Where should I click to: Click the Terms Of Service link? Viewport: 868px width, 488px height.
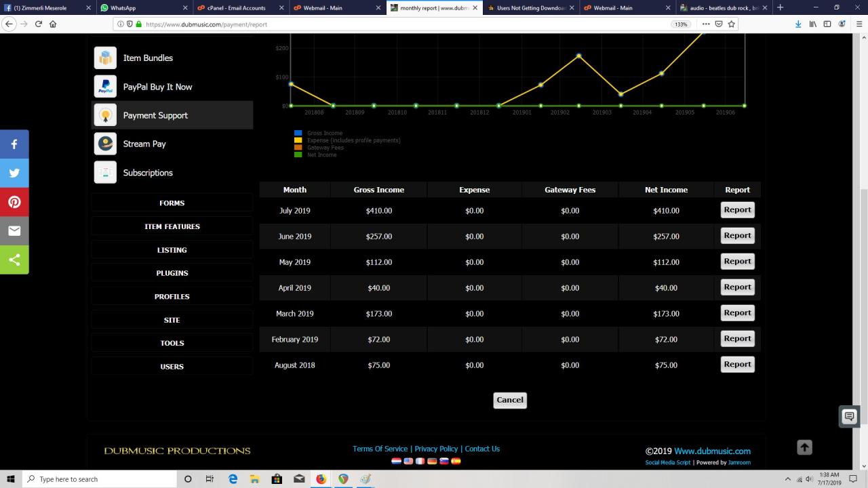coord(380,449)
